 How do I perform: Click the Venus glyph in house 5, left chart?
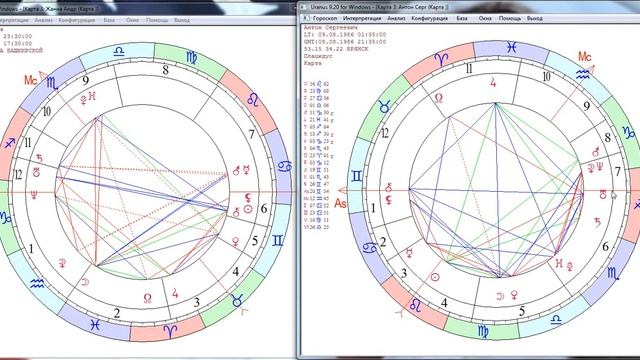236,242
